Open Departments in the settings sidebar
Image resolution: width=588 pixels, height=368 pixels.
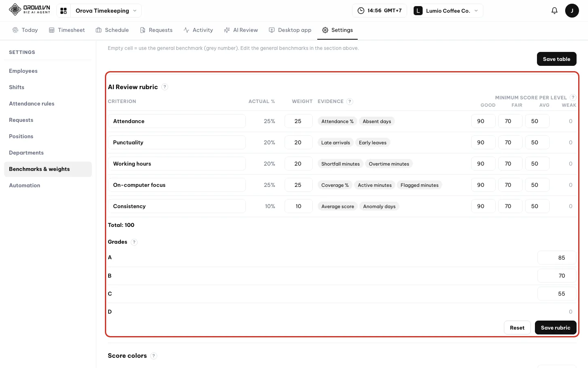48,153
